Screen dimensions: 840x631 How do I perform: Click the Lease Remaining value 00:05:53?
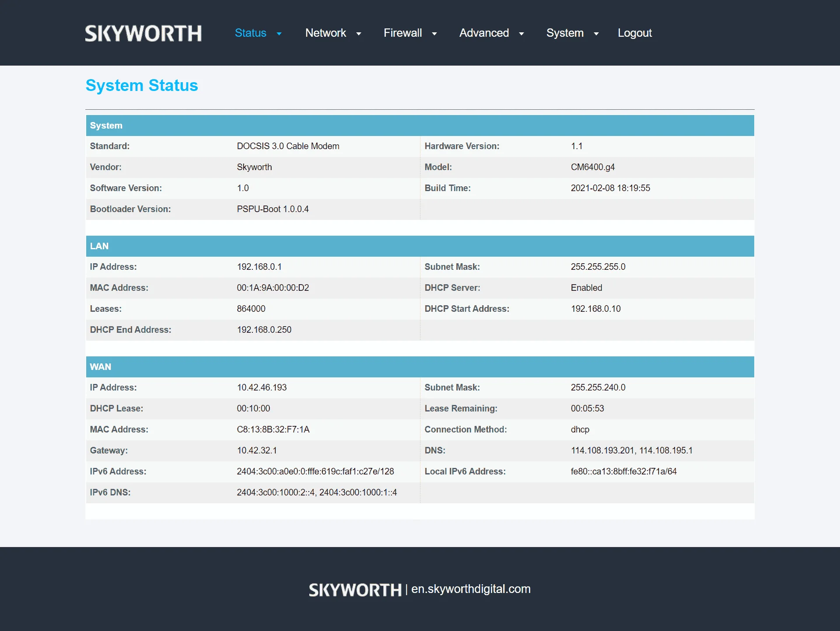[x=588, y=408]
